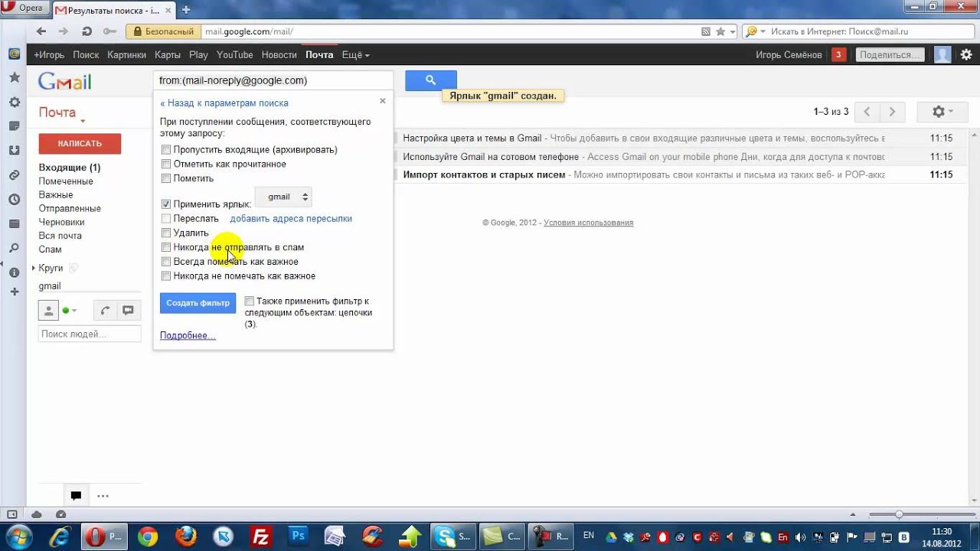Reload the page with the refresh icon
This screenshot has width=980, height=551.
pyautogui.click(x=87, y=31)
